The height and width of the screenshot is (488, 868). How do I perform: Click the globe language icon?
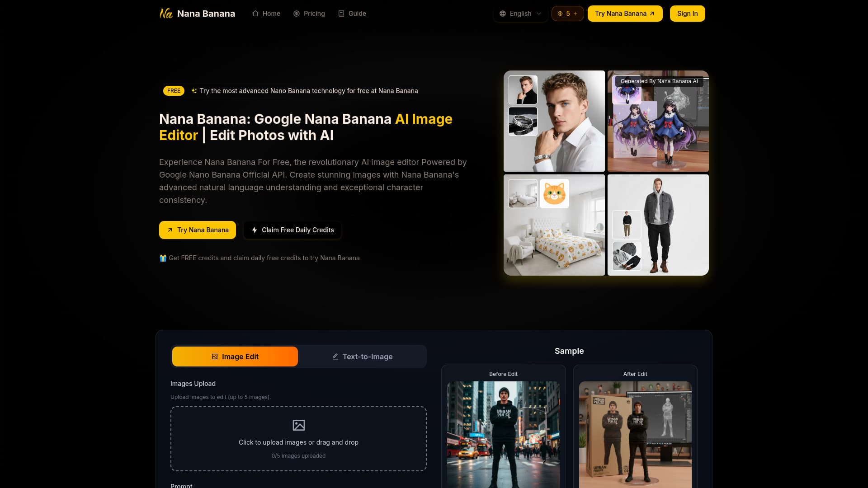(x=503, y=14)
